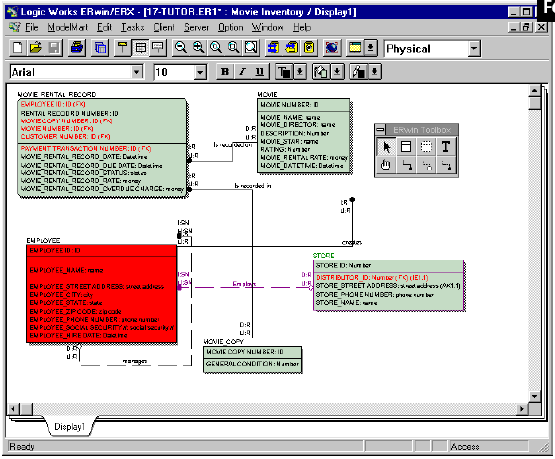Toggle Bold formatting button

click(225, 72)
